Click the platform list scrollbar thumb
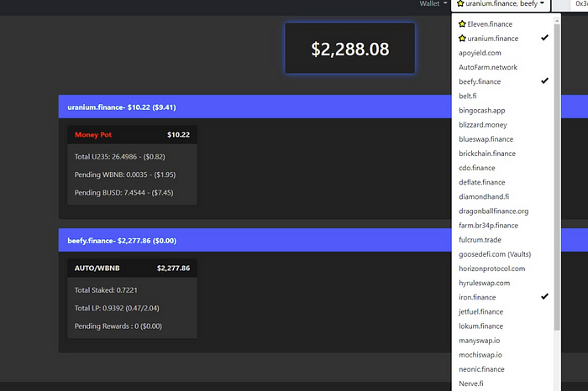 pyautogui.click(x=557, y=176)
